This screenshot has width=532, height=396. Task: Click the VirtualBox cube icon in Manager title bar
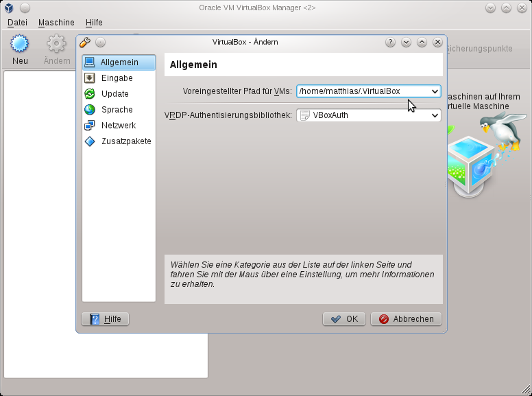(x=9, y=8)
